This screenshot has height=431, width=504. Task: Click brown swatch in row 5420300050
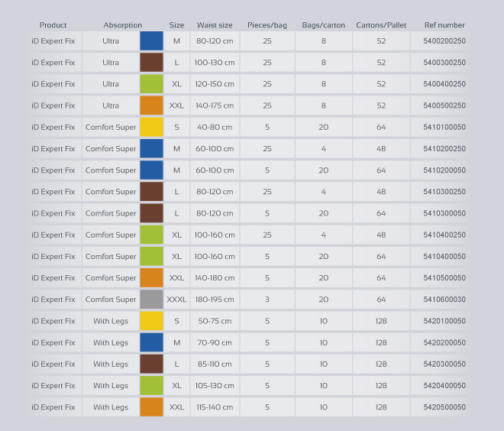tap(151, 364)
